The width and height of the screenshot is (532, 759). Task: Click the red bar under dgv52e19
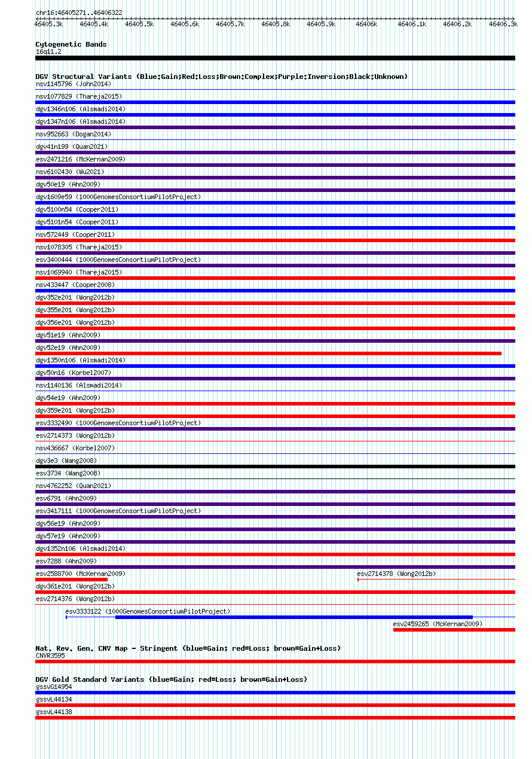268,353
